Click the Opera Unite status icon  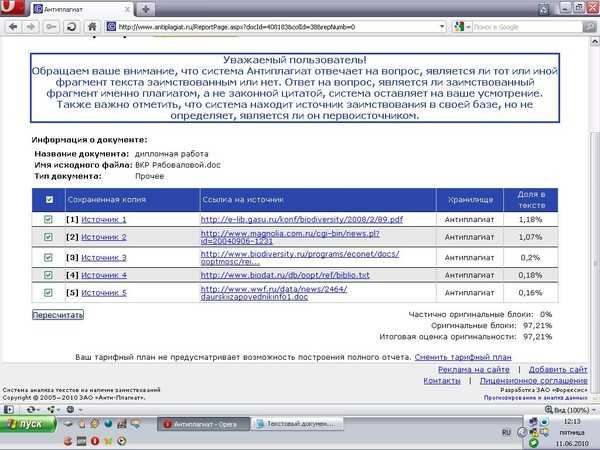coord(51,409)
